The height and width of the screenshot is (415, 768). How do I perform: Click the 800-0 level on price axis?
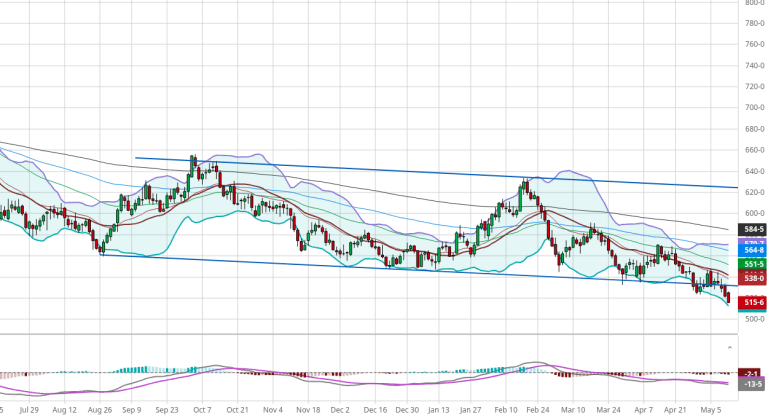pos(754,3)
